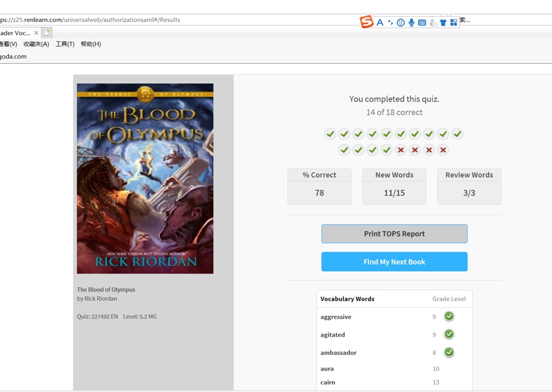Open a new tab button
The height and width of the screenshot is (392, 552).
tap(47, 33)
